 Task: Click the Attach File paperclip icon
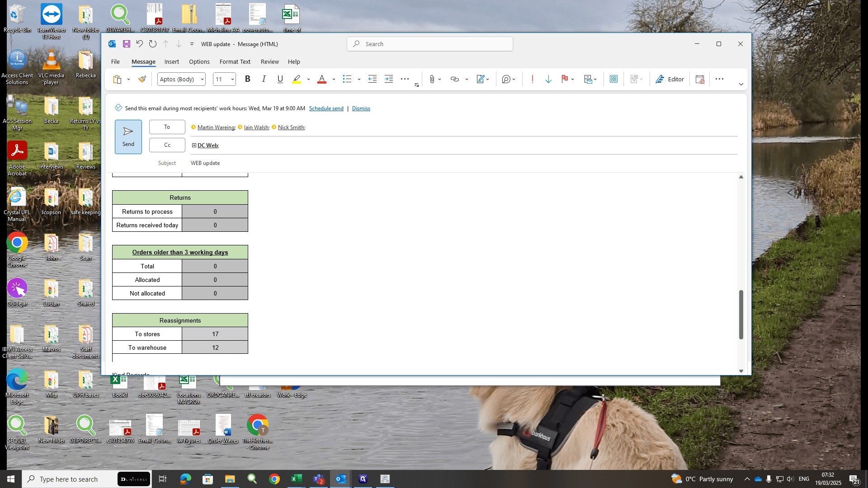432,79
